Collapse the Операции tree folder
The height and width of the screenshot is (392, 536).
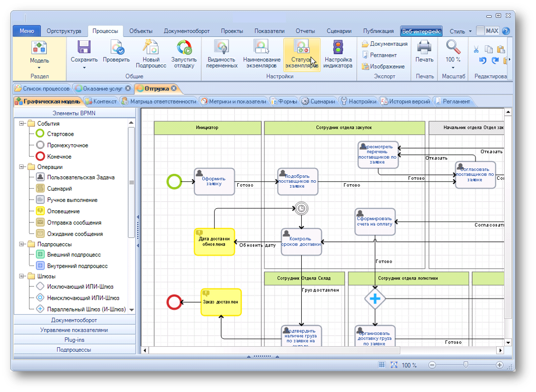pyautogui.click(x=22, y=167)
